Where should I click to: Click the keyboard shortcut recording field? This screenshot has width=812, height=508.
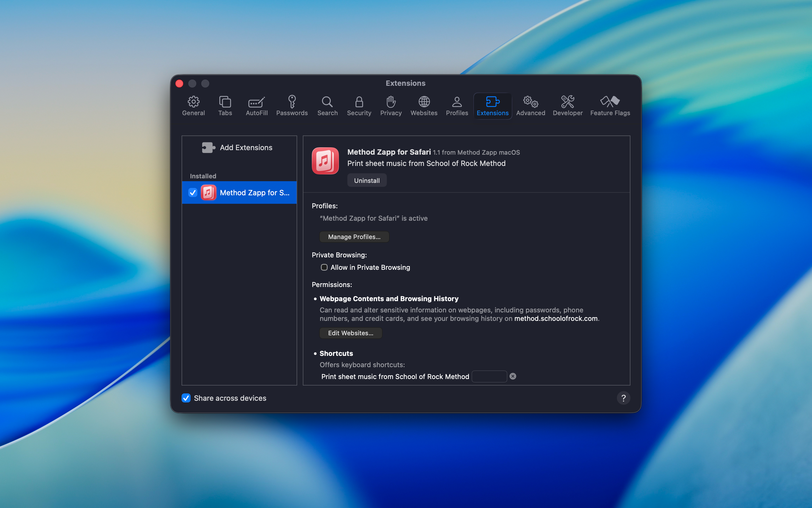(x=489, y=376)
